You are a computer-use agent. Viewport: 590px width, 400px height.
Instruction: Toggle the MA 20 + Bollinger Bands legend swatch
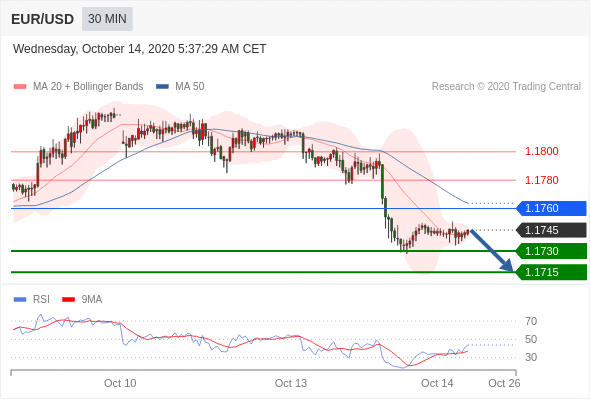20,87
